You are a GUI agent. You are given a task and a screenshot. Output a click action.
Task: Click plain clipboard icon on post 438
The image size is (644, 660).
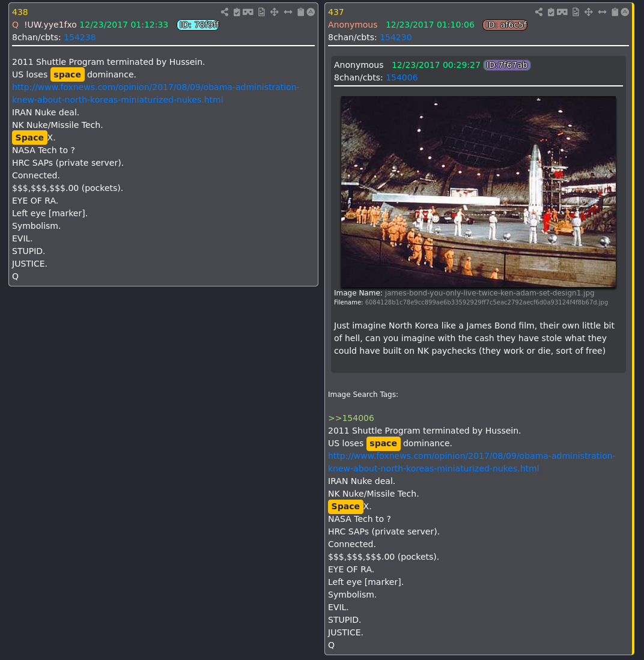pyautogui.click(x=301, y=12)
